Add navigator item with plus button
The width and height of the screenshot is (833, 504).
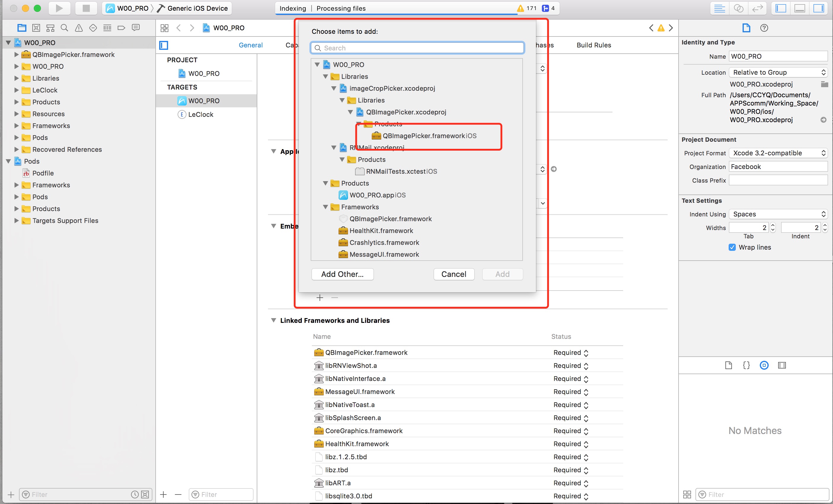point(11,495)
